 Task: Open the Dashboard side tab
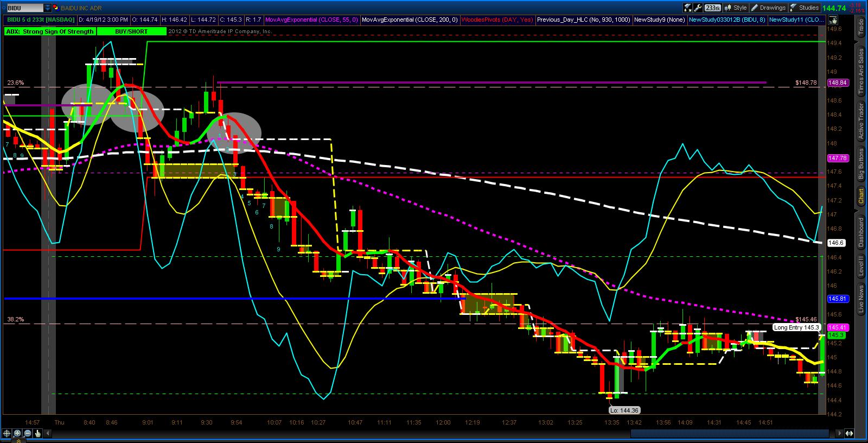[861, 232]
